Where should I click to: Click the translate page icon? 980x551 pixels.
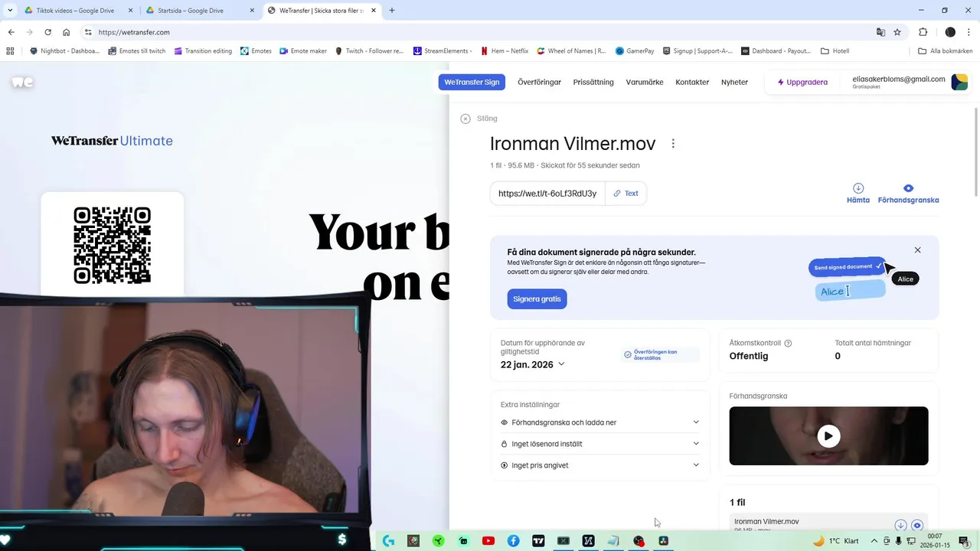[x=880, y=32]
